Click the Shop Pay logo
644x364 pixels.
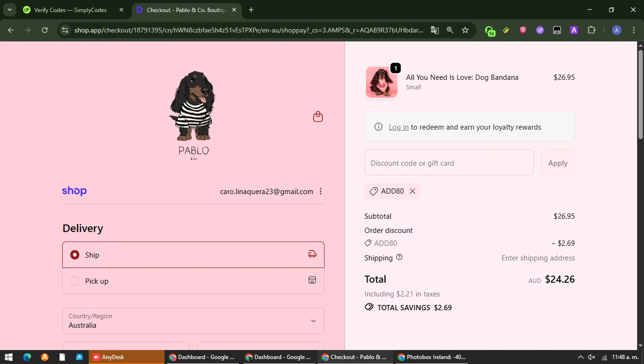74,191
